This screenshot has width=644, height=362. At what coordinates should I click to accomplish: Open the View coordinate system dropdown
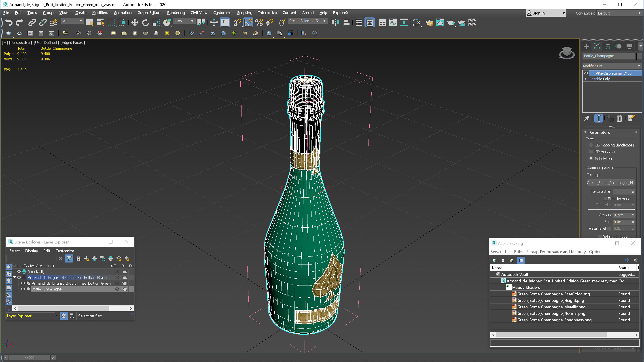click(x=184, y=21)
